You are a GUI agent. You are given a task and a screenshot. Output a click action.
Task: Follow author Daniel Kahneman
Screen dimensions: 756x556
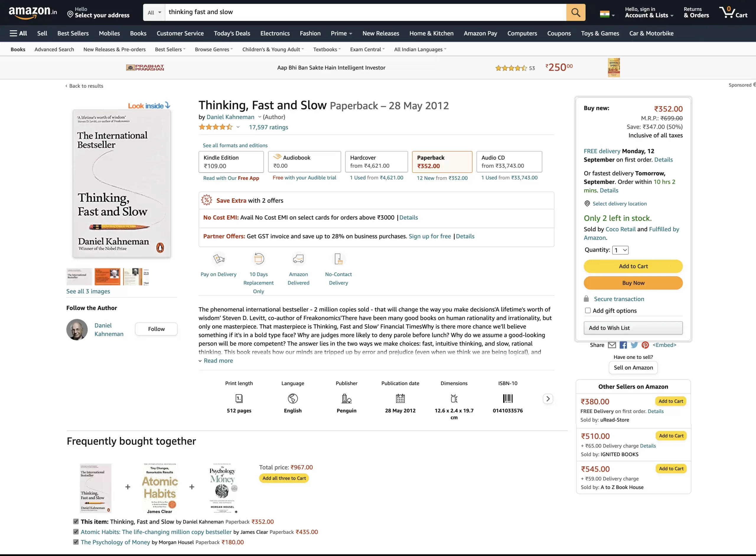click(156, 329)
